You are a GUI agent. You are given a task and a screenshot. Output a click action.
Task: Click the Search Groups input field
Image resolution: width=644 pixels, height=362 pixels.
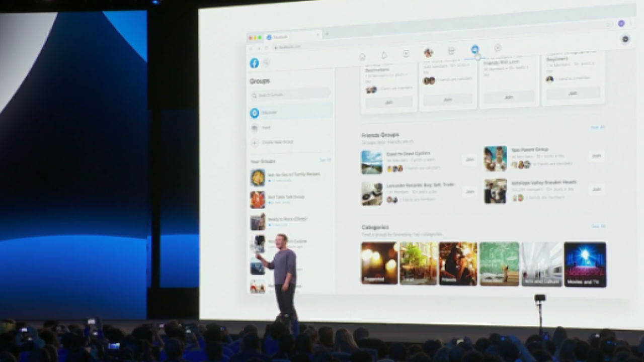290,95
